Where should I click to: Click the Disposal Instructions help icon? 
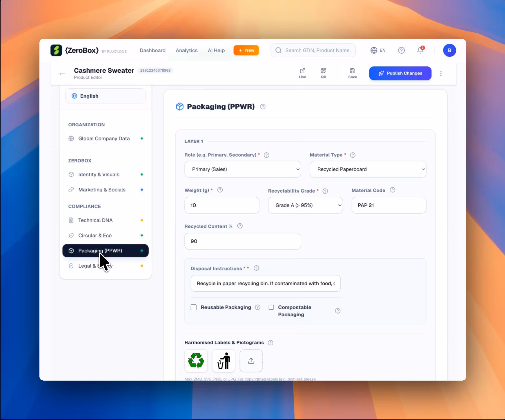pyautogui.click(x=256, y=268)
